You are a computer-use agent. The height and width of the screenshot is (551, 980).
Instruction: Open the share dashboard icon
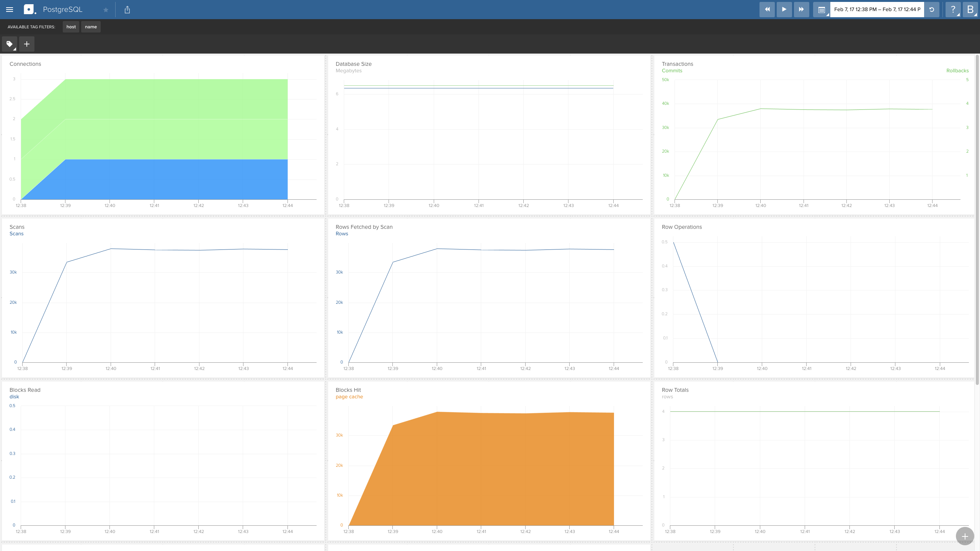(x=127, y=10)
